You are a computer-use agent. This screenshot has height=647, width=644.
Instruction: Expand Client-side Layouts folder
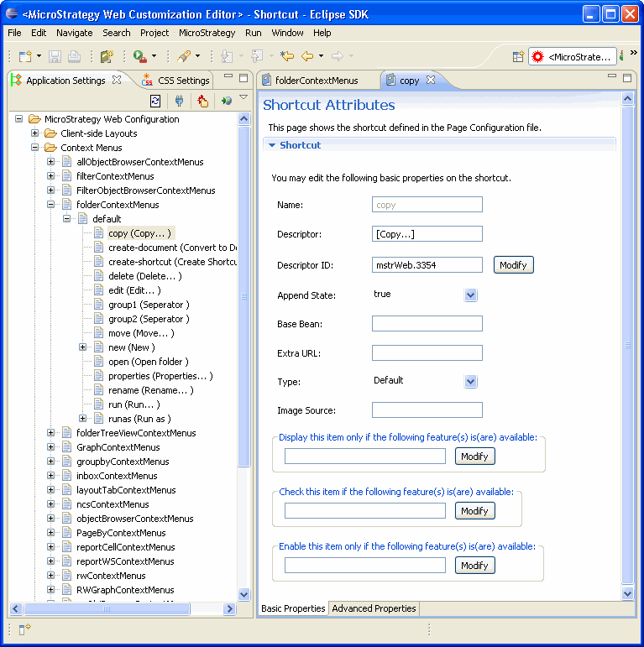tap(34, 133)
